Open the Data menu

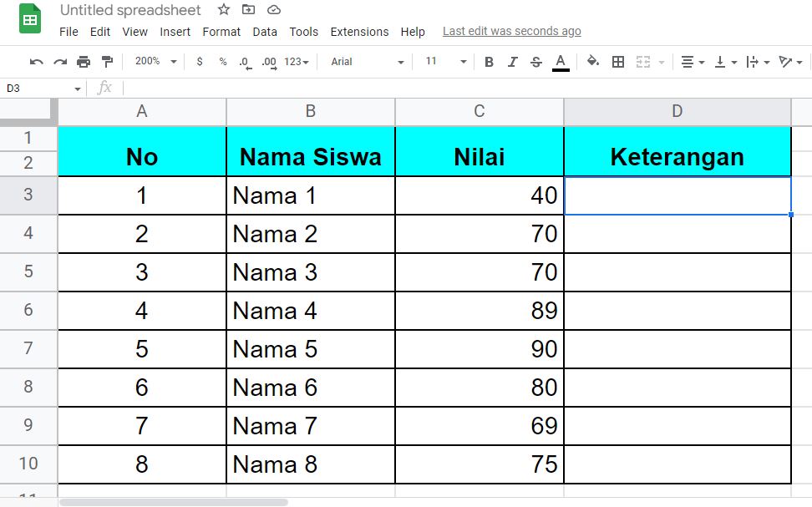click(x=265, y=32)
